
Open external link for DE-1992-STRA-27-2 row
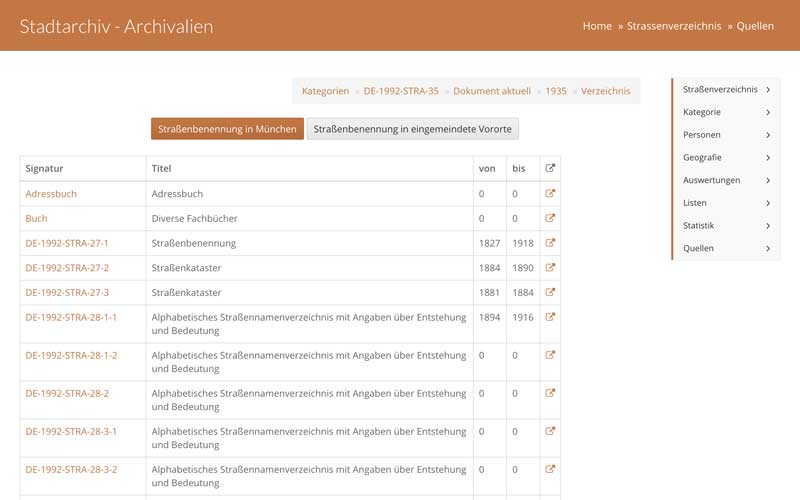[x=550, y=268]
